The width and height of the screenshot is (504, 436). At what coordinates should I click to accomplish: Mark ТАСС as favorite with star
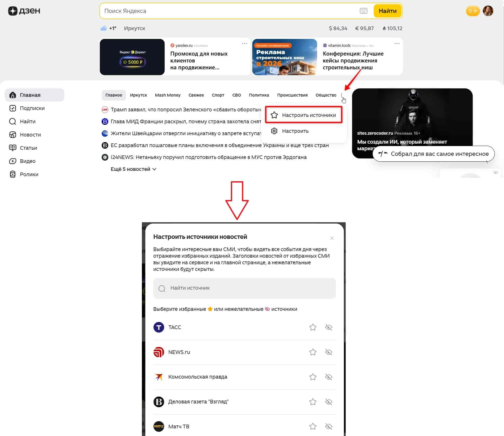coord(313,327)
